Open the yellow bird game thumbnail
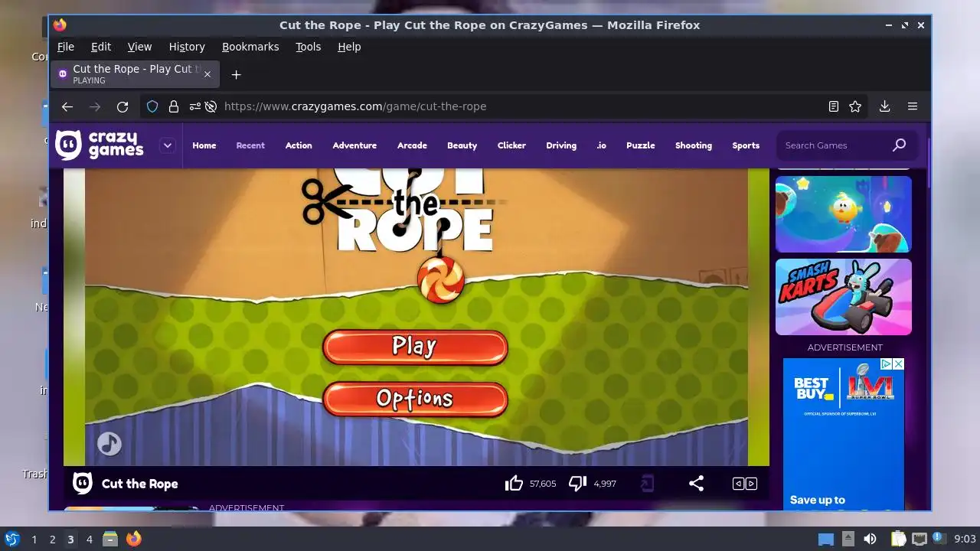This screenshot has width=980, height=551. 844,214
